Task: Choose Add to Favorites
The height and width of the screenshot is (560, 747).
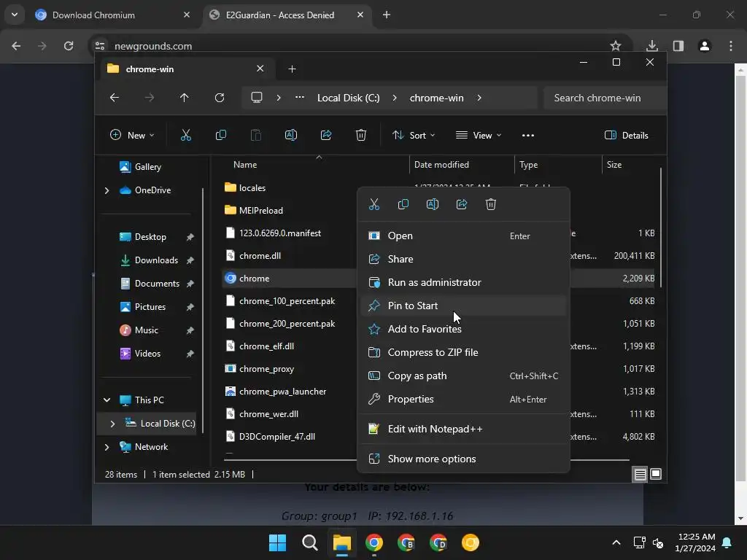Action: [463, 329]
